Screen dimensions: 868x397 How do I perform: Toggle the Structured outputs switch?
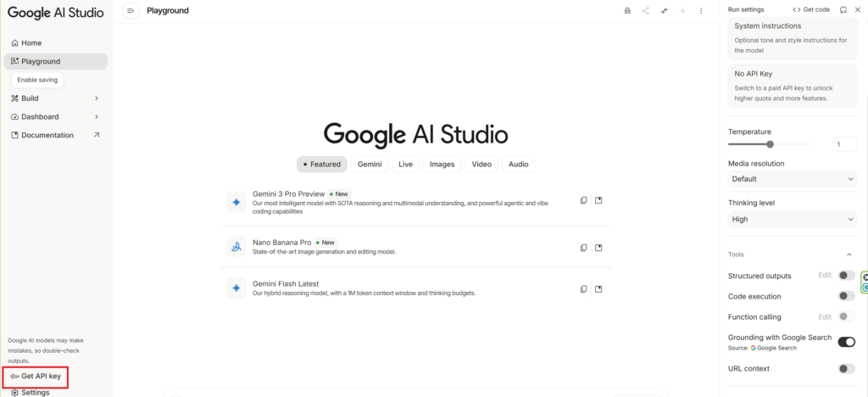pyautogui.click(x=846, y=276)
